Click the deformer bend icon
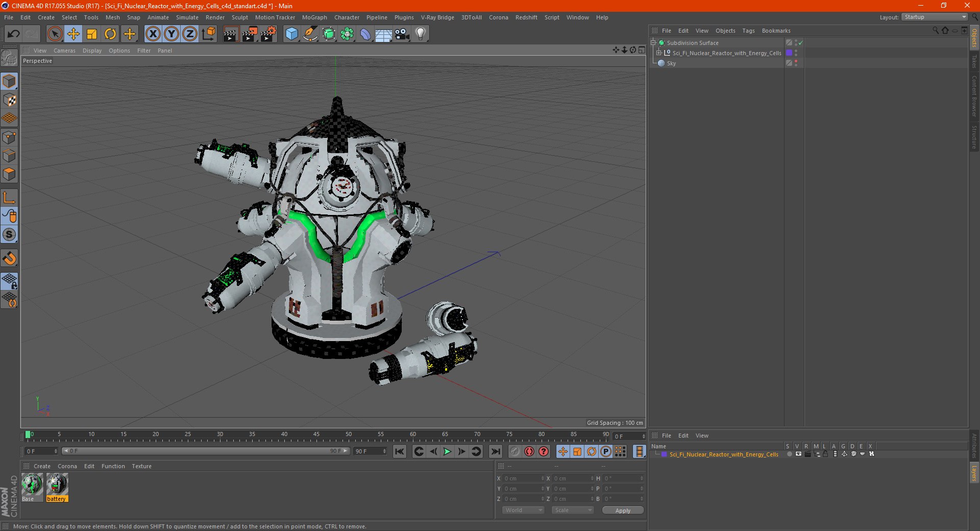This screenshot has width=980, height=531. point(365,34)
